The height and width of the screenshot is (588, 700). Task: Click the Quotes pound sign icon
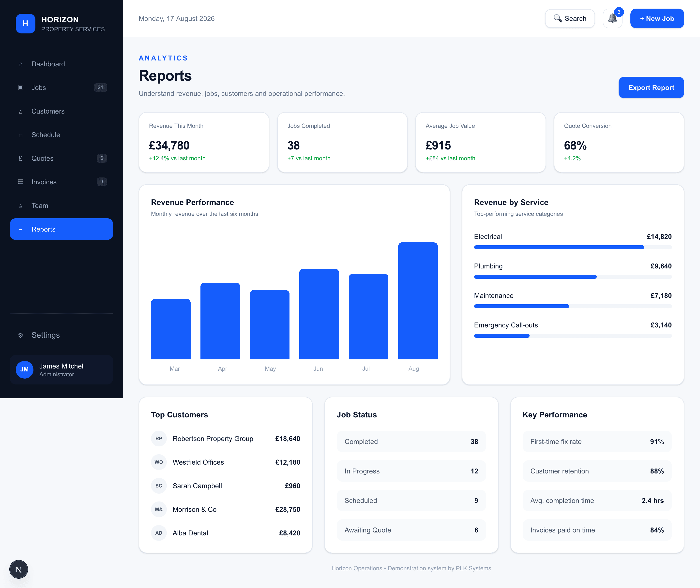21,158
